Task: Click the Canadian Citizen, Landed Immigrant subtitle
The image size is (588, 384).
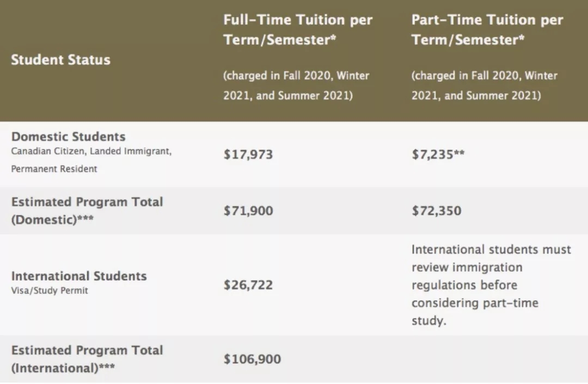Action: 91,152
